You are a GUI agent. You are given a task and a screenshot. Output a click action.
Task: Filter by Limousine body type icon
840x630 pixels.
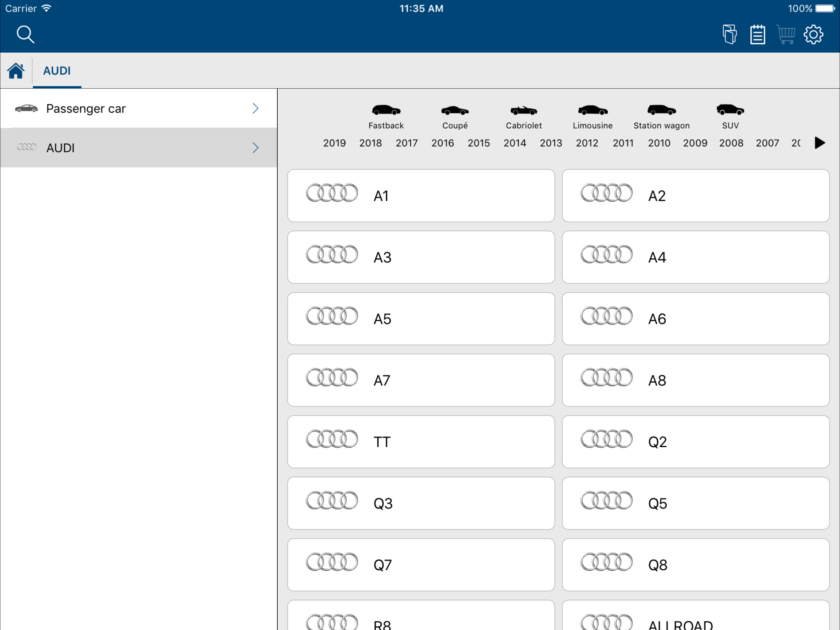click(593, 110)
